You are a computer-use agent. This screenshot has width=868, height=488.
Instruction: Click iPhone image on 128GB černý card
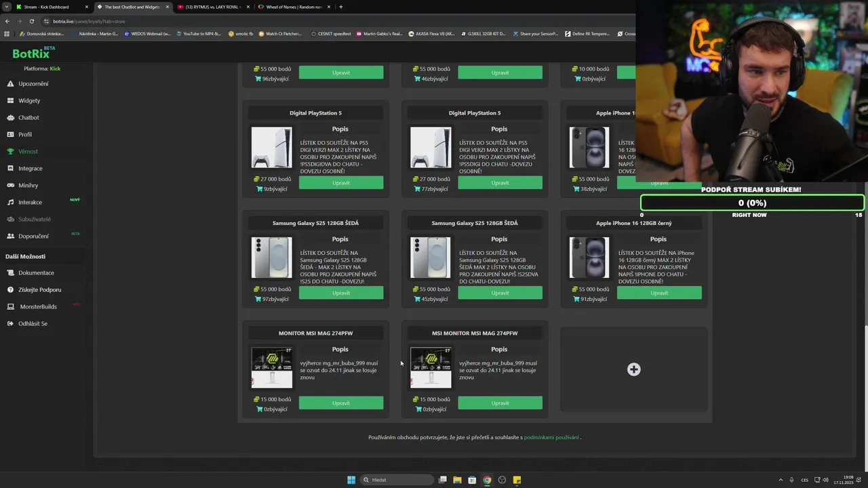coord(589,258)
